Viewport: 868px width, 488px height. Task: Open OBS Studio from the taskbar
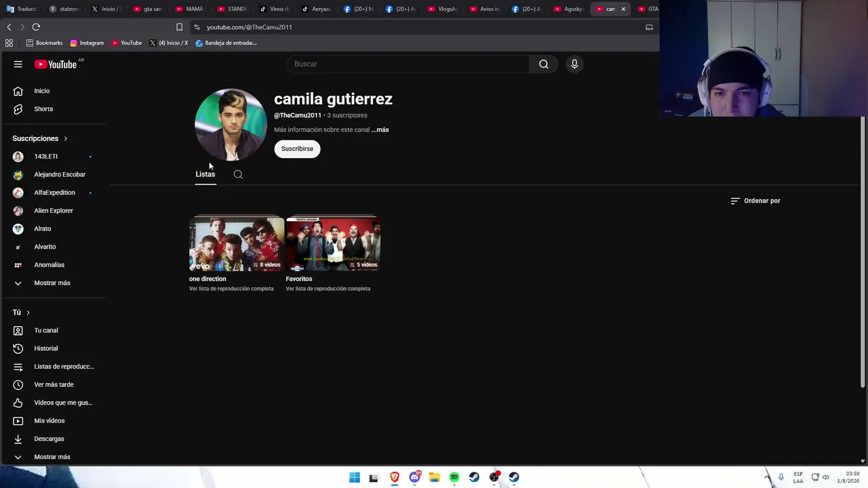(494, 477)
